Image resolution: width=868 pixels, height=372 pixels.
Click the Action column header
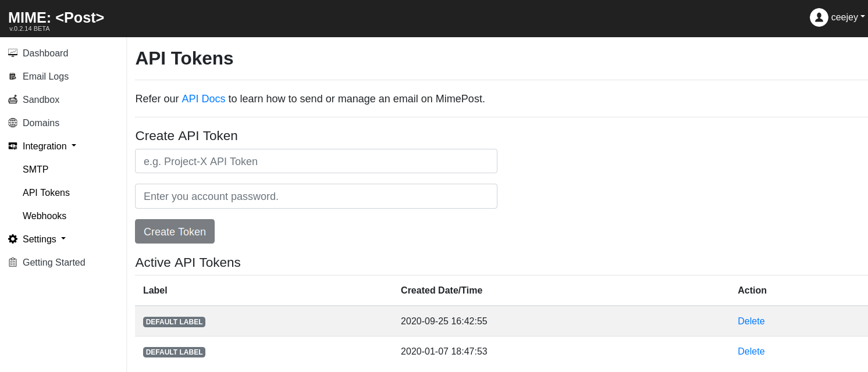pos(752,290)
